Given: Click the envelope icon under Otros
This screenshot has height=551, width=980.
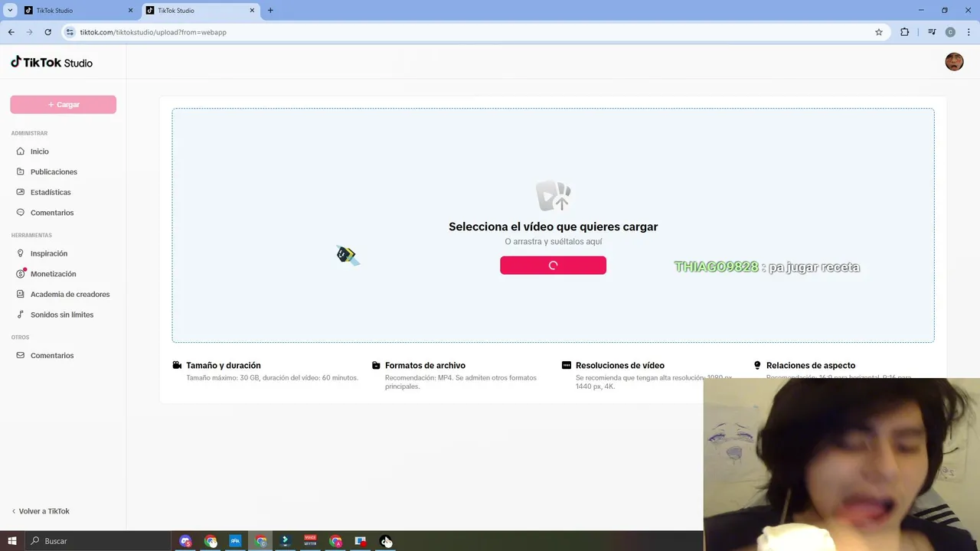Looking at the screenshot, I should [x=21, y=355].
